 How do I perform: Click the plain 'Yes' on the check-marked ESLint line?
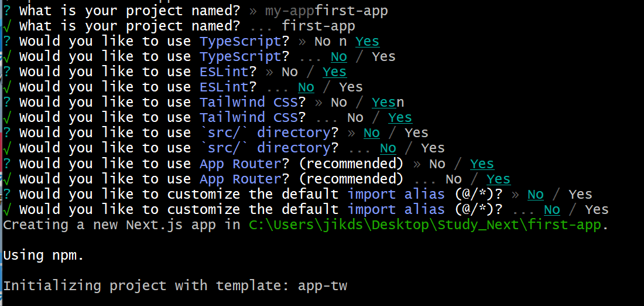[351, 87]
